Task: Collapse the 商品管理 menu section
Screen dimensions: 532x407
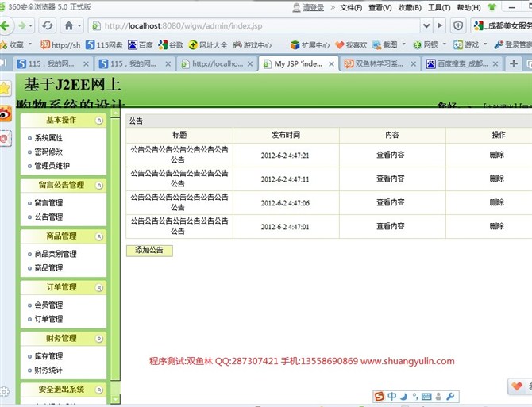Action: 98,236
